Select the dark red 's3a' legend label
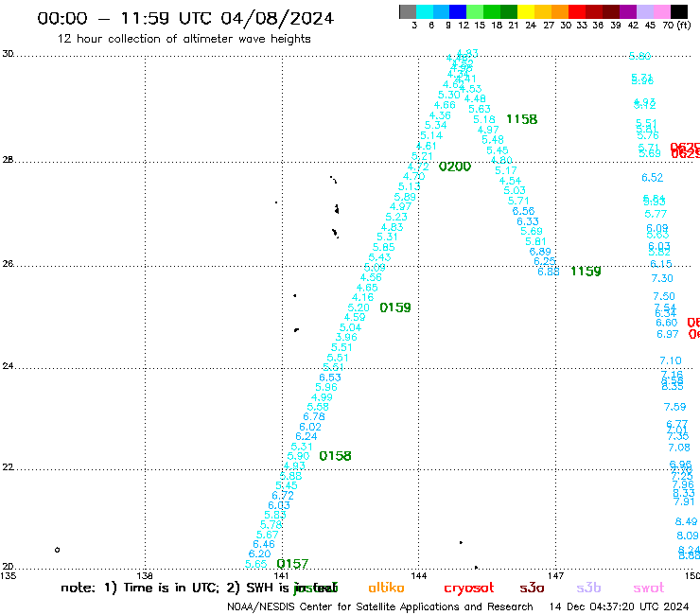Screen dimensions: 700x615 532,588
